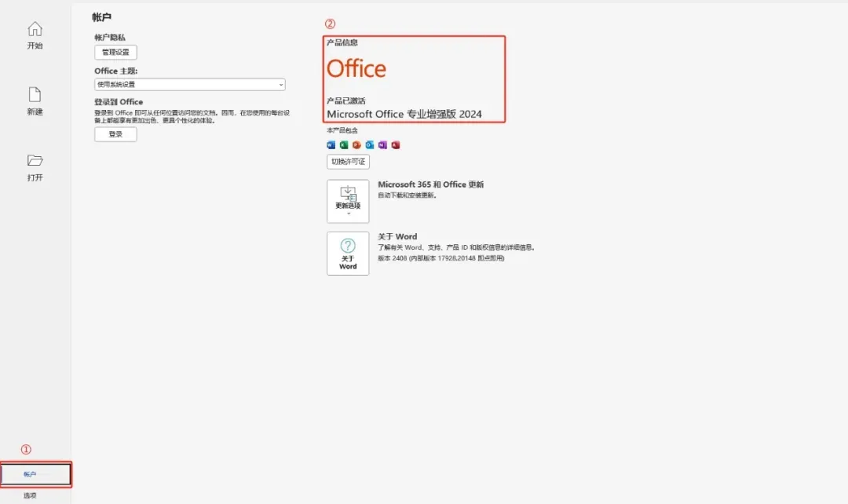The width and height of the screenshot is (848, 504).
Task: Click "Microsoft Office 专业增强版 2024" text
Action: pyautogui.click(x=404, y=114)
